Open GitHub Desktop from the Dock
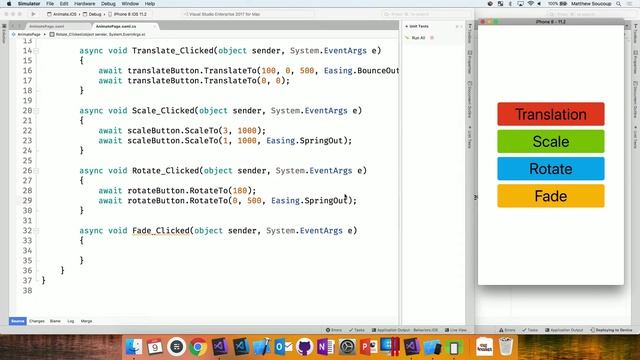Viewport: 640px width, 360px height. pos(304,347)
